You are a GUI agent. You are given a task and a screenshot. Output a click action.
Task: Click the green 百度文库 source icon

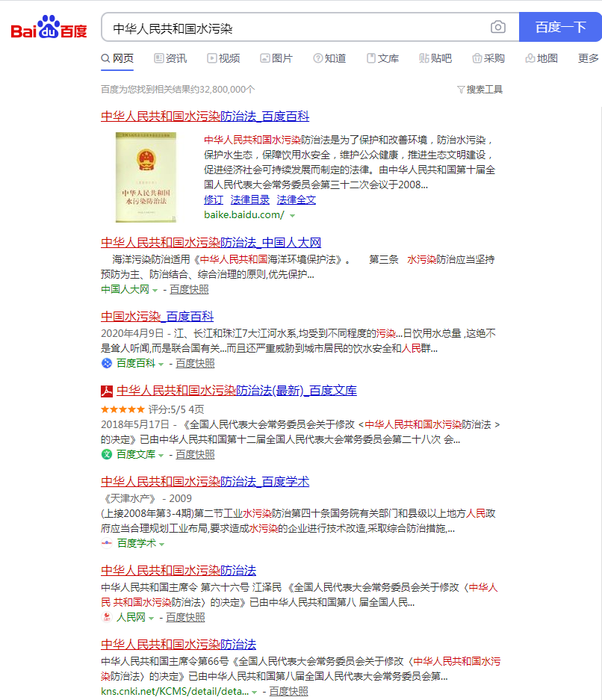[x=107, y=454]
